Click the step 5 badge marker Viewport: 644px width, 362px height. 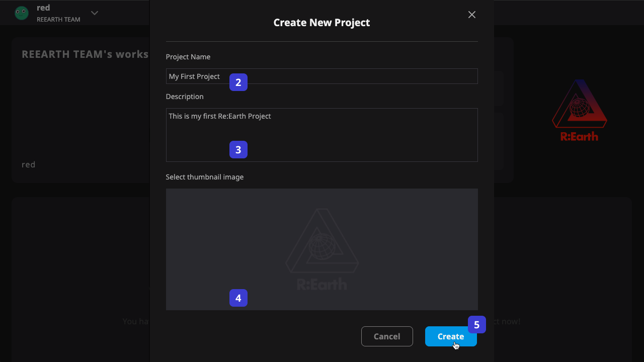[477, 325]
